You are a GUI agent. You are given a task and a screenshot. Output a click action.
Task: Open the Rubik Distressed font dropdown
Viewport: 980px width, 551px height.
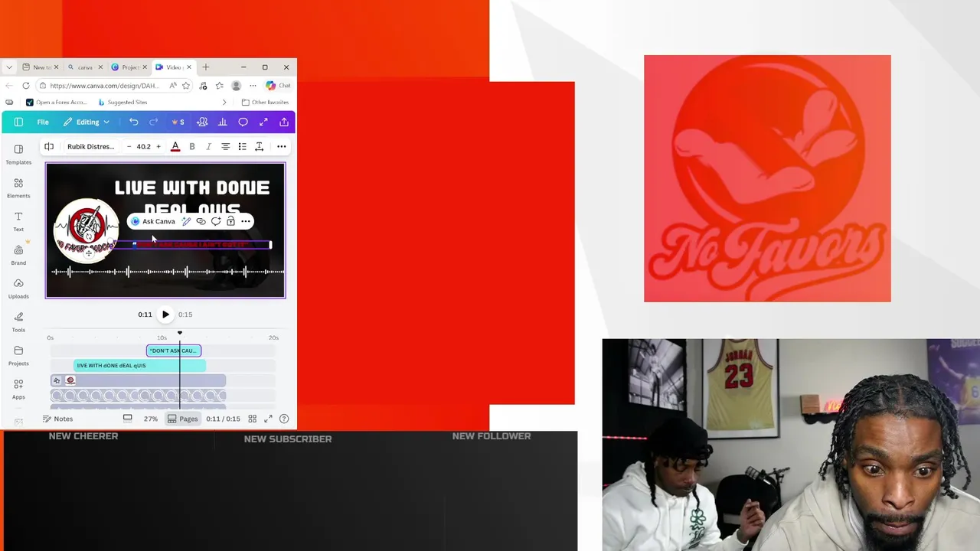tap(90, 146)
